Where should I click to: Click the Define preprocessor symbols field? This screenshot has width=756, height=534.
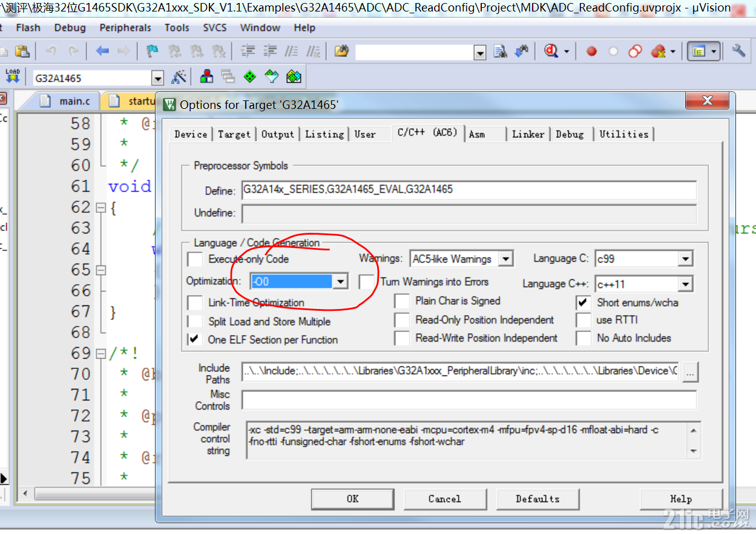469,190
